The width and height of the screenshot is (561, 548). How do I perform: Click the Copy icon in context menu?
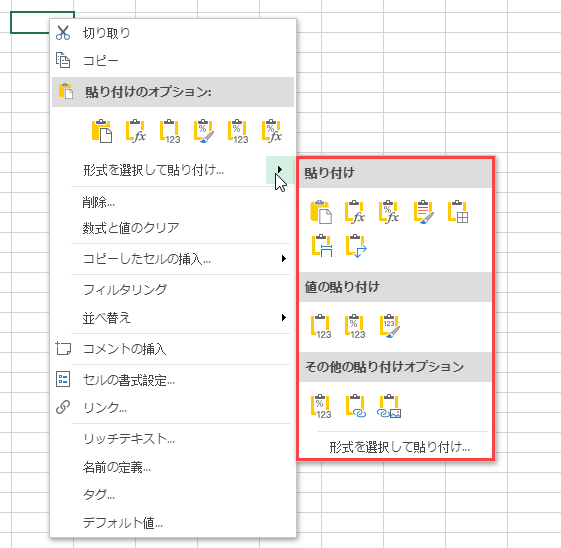(63, 60)
